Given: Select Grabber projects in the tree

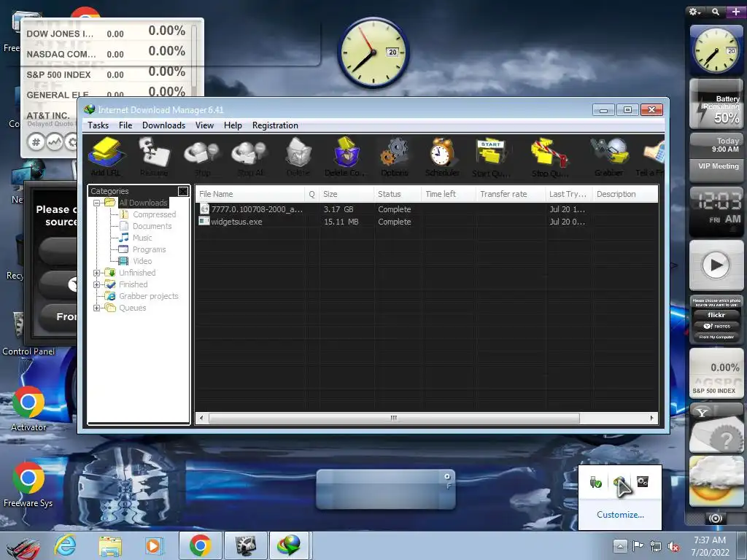Looking at the screenshot, I should coord(148,296).
